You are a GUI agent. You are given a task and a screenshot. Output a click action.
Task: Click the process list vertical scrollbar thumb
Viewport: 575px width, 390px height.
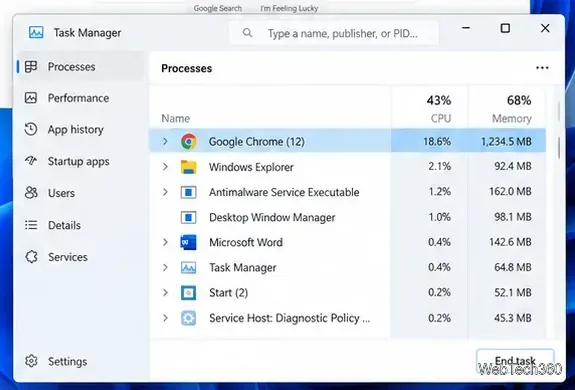[x=559, y=148]
